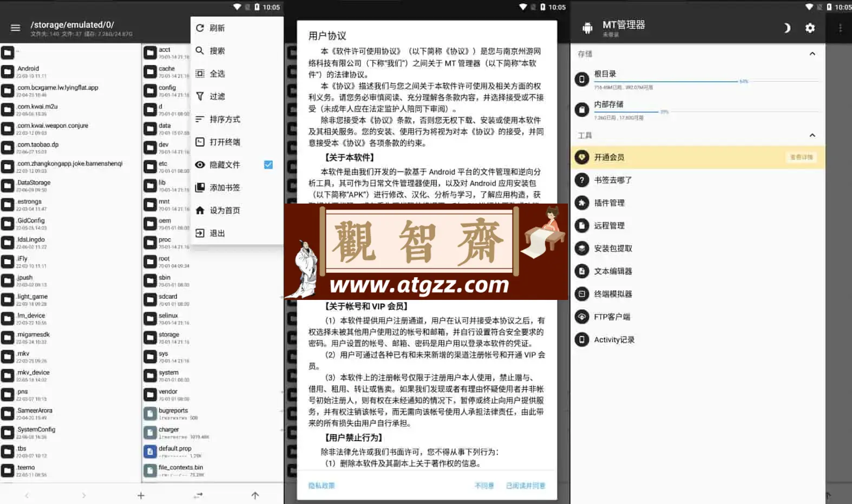Select 退出 in the menu

237,233
